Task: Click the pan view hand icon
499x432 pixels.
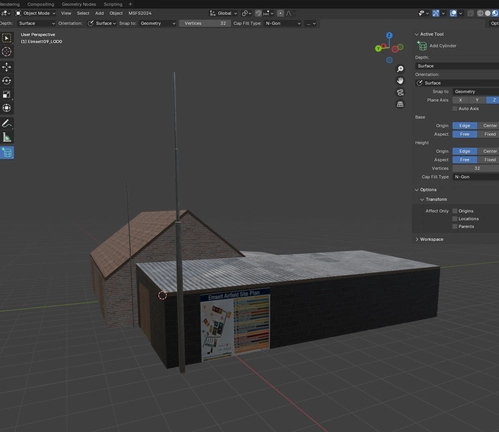Action: [400, 81]
